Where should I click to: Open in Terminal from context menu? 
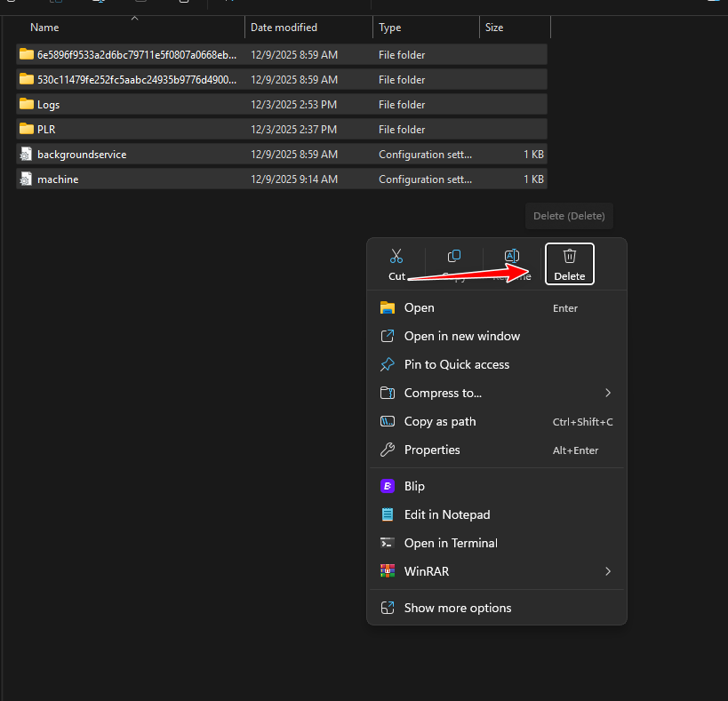(x=450, y=543)
